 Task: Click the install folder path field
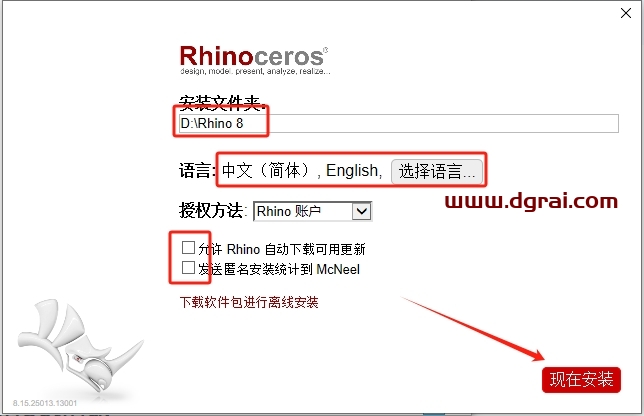pos(398,124)
